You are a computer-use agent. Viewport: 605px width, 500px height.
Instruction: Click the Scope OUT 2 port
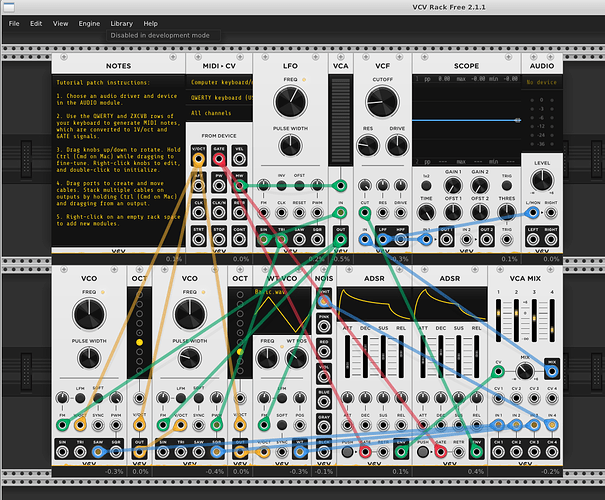(487, 239)
